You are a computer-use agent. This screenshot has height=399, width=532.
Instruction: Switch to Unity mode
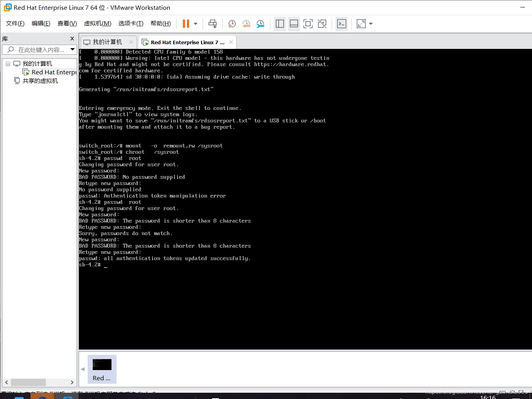coord(322,24)
